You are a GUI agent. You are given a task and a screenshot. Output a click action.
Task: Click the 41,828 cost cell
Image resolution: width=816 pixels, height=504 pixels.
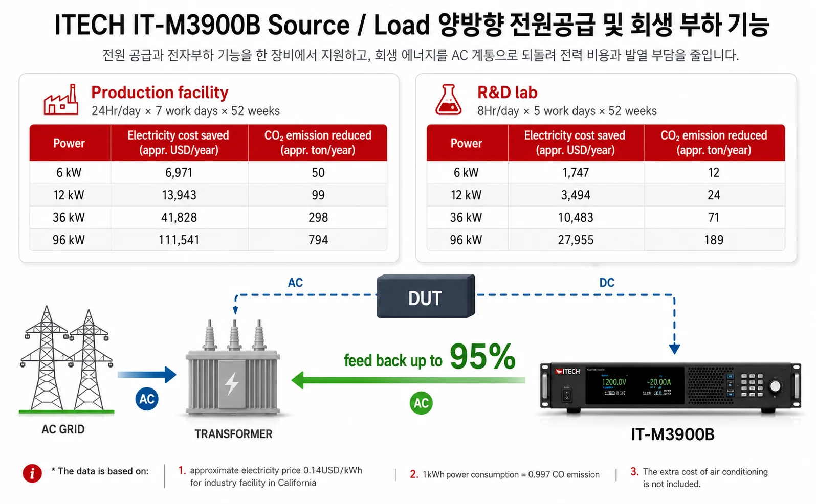[x=179, y=218]
